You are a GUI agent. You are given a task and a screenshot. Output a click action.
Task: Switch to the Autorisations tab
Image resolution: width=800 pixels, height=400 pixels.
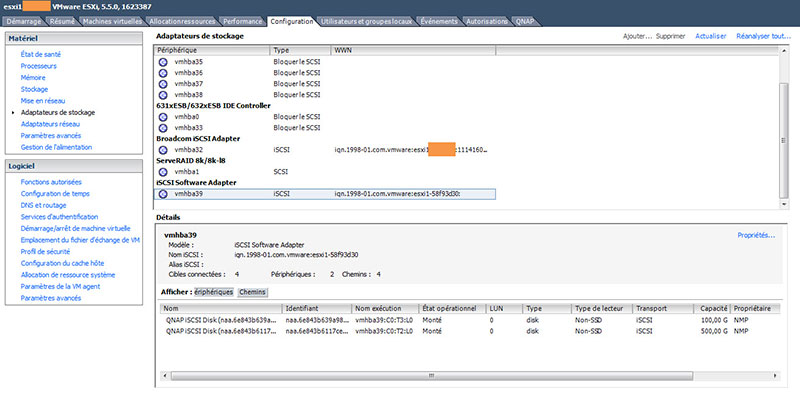point(487,21)
